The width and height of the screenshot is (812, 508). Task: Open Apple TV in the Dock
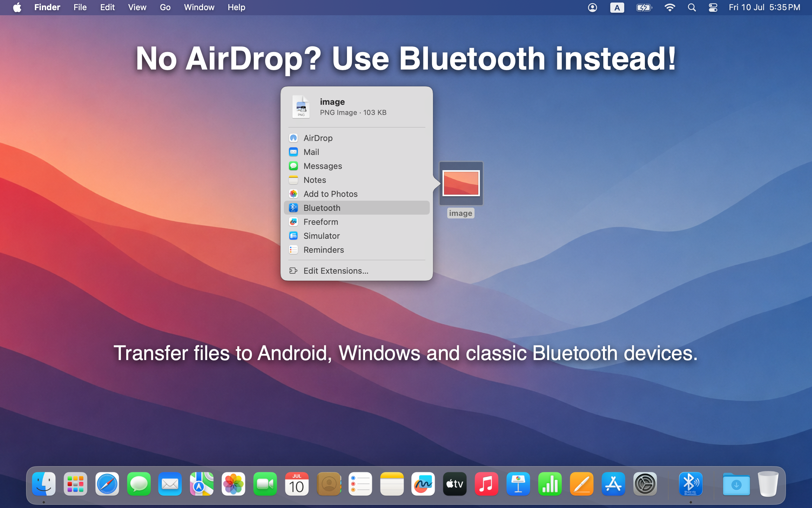(x=455, y=484)
